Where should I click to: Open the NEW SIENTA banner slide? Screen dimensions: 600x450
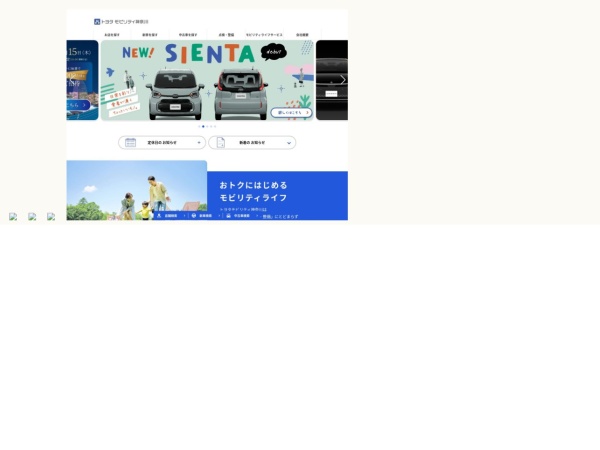pos(207,80)
